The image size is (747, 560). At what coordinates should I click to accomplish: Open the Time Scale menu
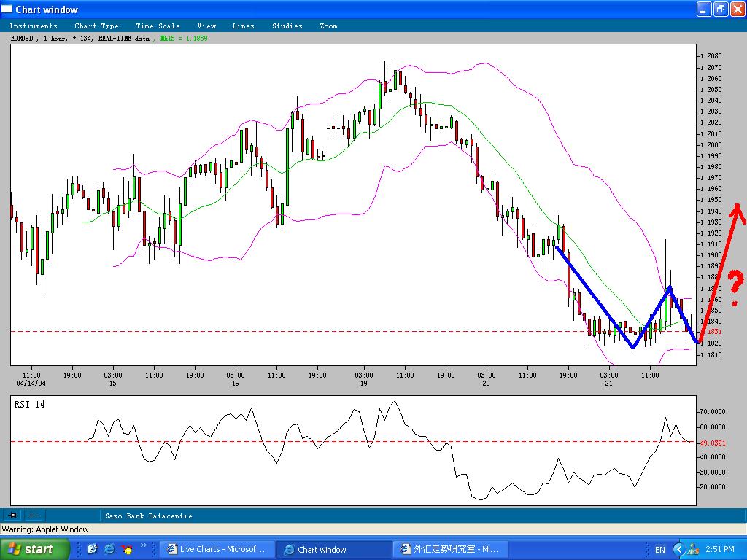tap(158, 26)
